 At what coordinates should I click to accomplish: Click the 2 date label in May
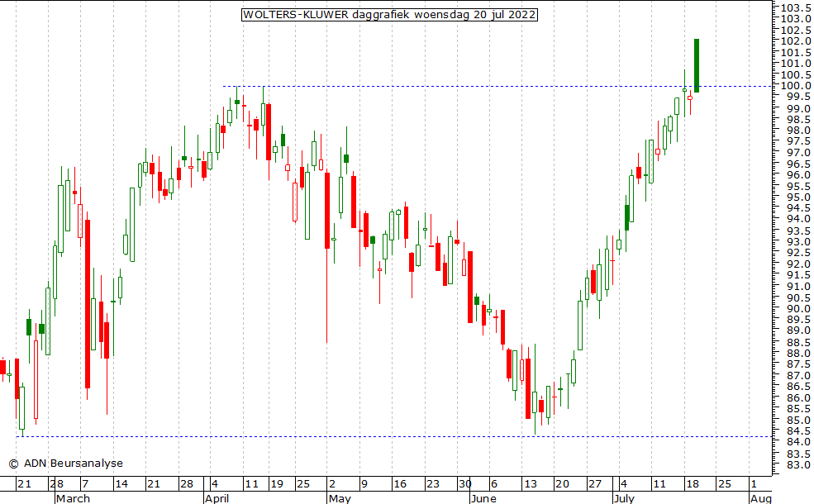click(332, 484)
